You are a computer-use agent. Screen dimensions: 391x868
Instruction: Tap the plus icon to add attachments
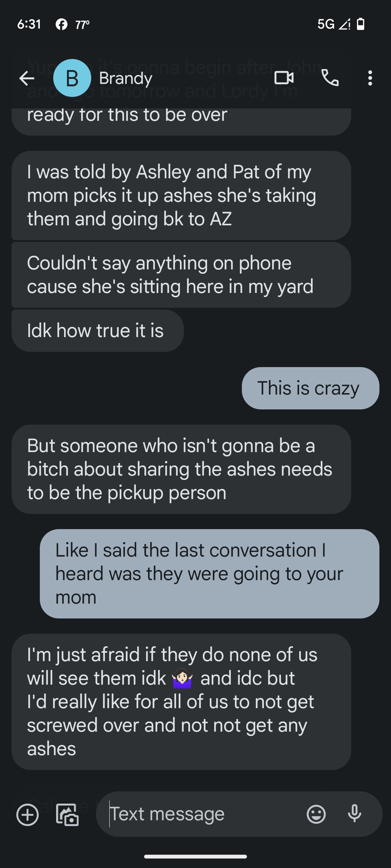tap(28, 814)
